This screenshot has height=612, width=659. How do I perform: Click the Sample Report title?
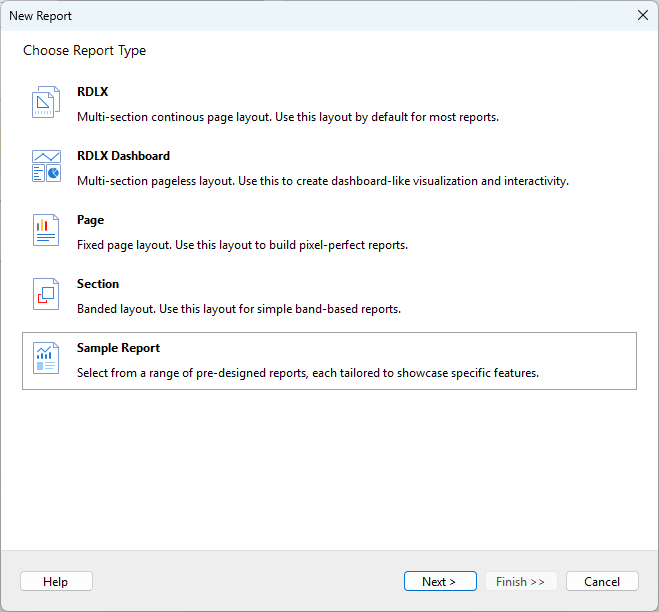tap(118, 348)
